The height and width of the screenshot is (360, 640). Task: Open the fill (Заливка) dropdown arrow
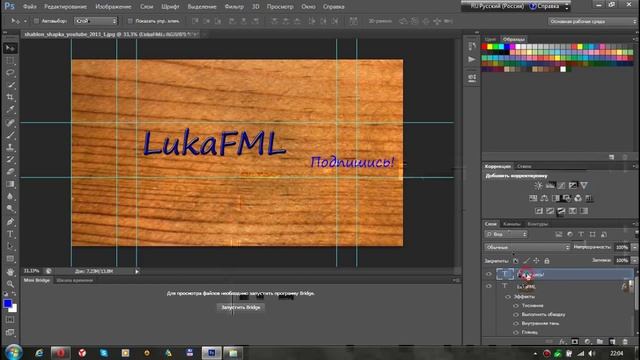635,260
